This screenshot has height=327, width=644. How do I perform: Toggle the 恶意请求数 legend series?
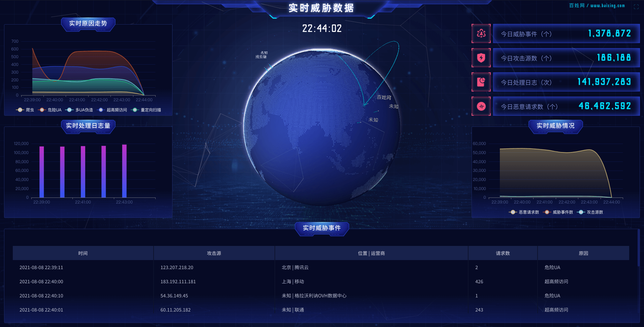tap(524, 212)
